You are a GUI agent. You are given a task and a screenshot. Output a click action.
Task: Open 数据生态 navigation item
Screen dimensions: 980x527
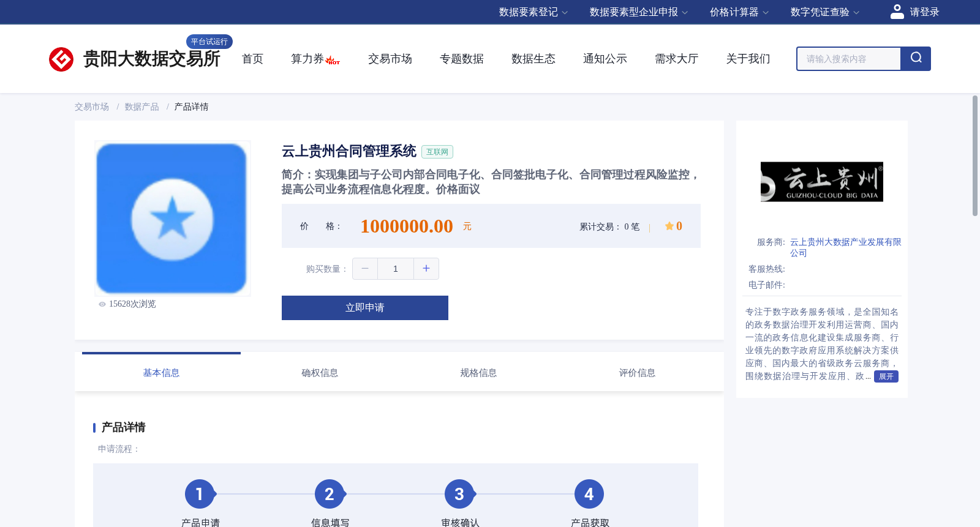[533, 59]
